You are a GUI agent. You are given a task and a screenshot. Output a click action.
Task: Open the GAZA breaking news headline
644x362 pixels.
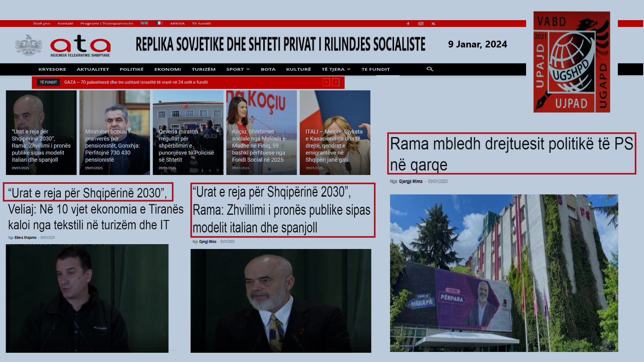136,82
